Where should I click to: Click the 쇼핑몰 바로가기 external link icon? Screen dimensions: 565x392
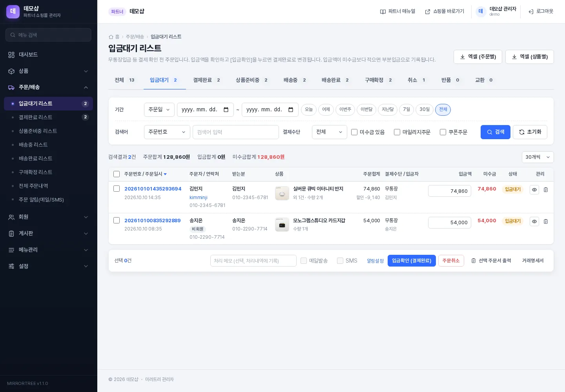[428, 12]
